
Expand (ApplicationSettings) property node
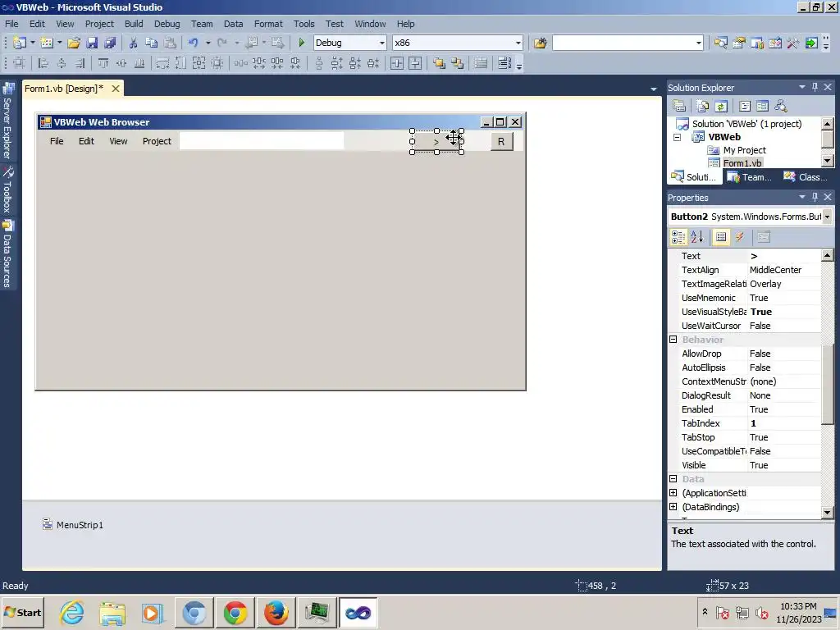pyautogui.click(x=673, y=492)
